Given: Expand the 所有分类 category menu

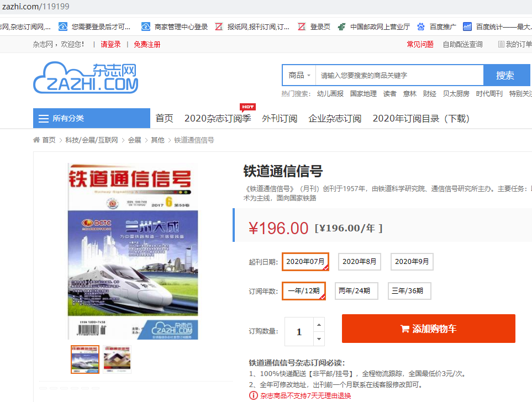Looking at the screenshot, I should pos(92,118).
